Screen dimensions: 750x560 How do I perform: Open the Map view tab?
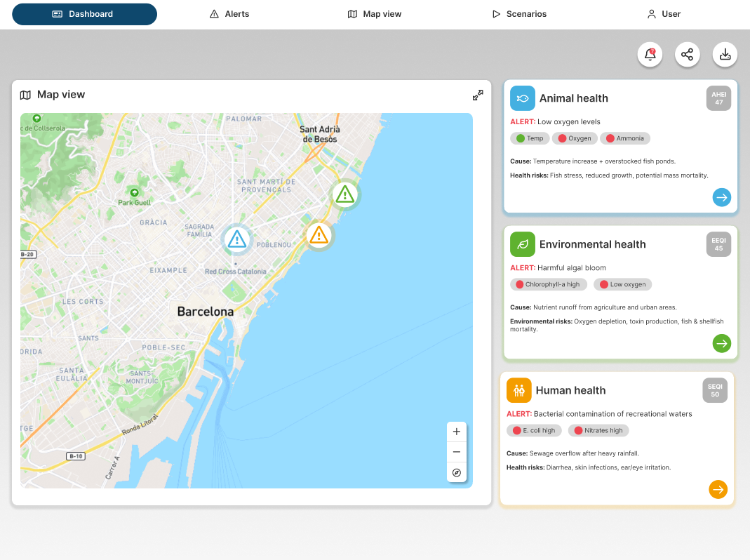(x=375, y=14)
